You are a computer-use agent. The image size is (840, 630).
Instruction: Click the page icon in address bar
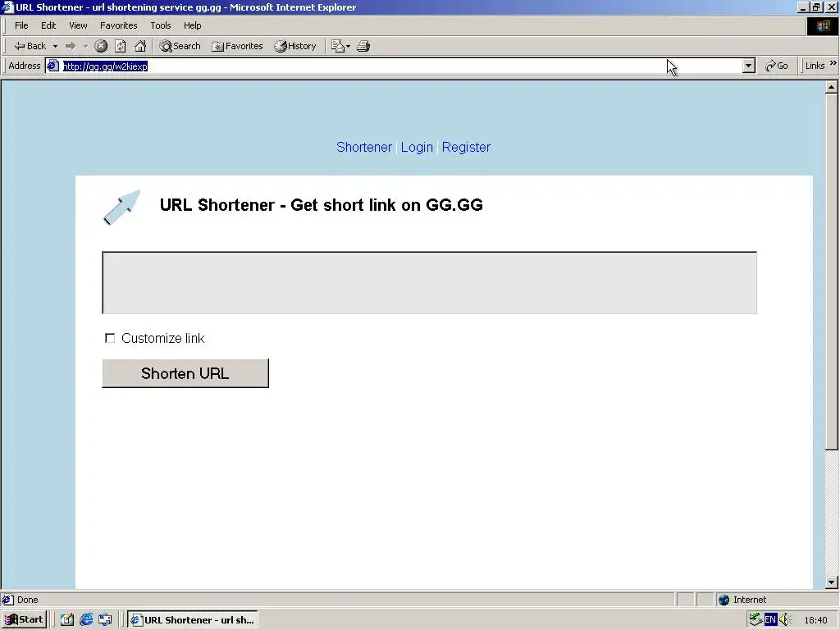pyautogui.click(x=52, y=66)
